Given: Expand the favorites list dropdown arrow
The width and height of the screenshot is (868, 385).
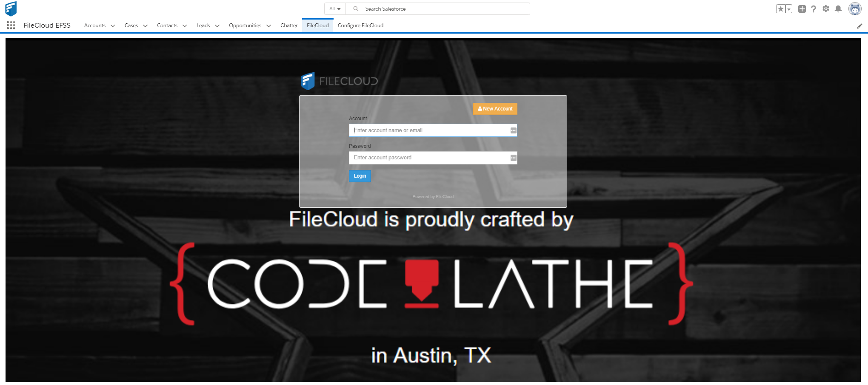Looking at the screenshot, I should [x=789, y=9].
